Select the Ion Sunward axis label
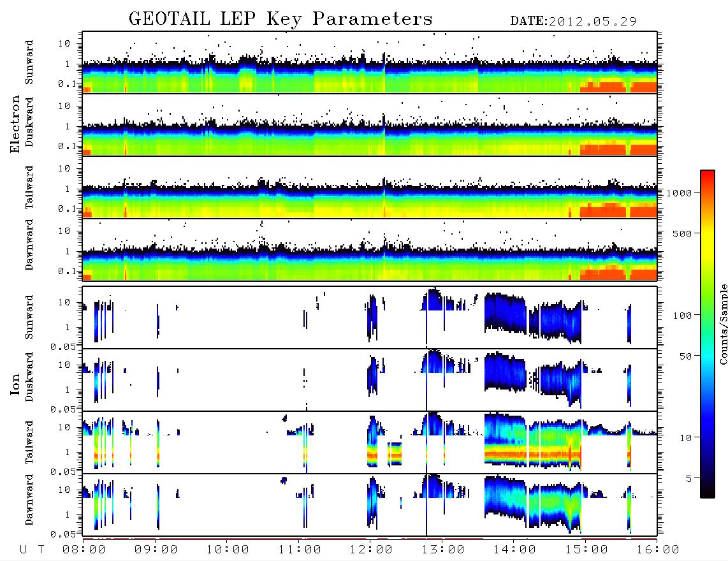The width and height of the screenshot is (728, 561). 29,317
